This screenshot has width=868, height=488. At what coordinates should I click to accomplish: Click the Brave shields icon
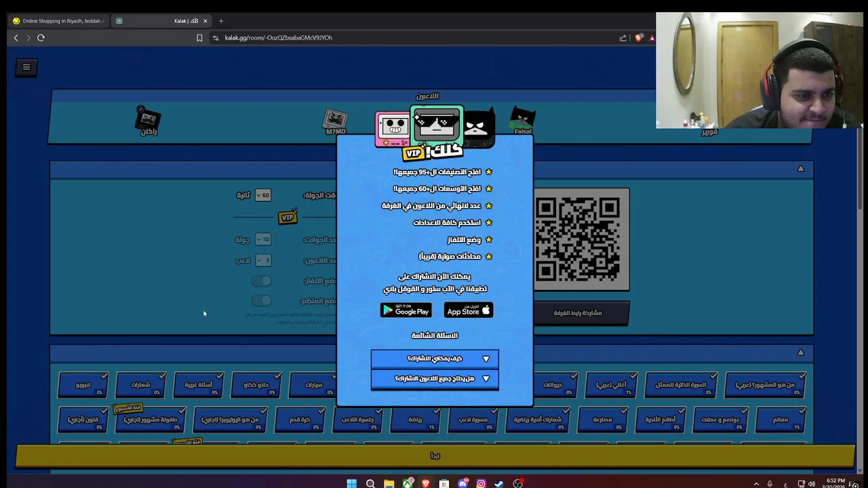tap(638, 38)
